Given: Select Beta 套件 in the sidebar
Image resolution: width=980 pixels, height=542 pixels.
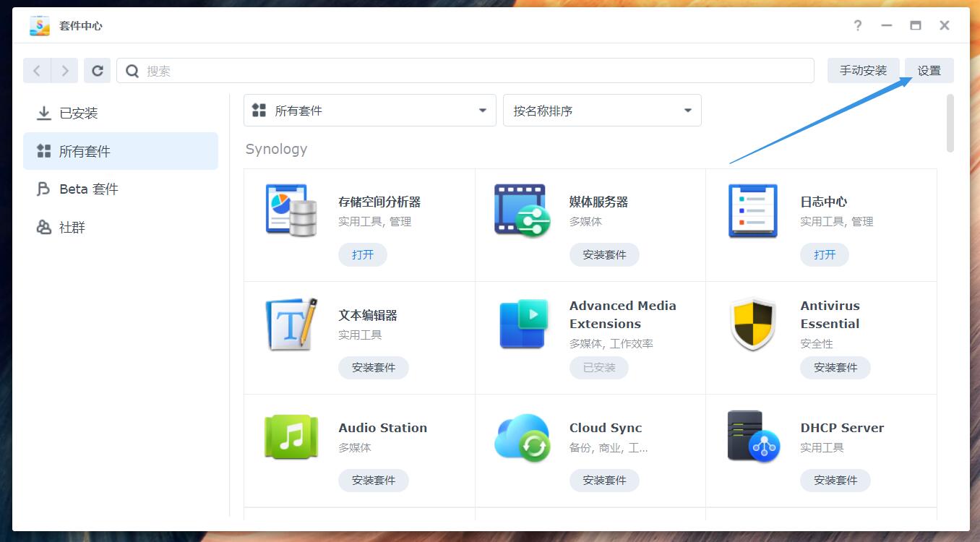Looking at the screenshot, I should pos(121,189).
